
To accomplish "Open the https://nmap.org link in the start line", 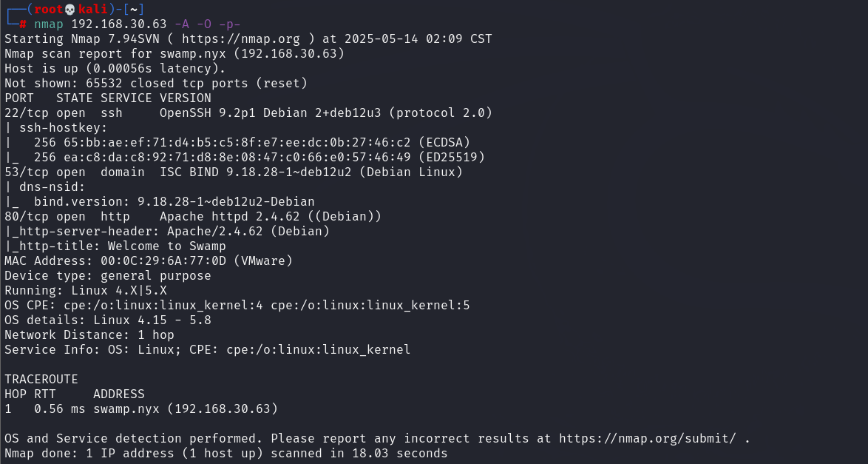I will (241, 38).
